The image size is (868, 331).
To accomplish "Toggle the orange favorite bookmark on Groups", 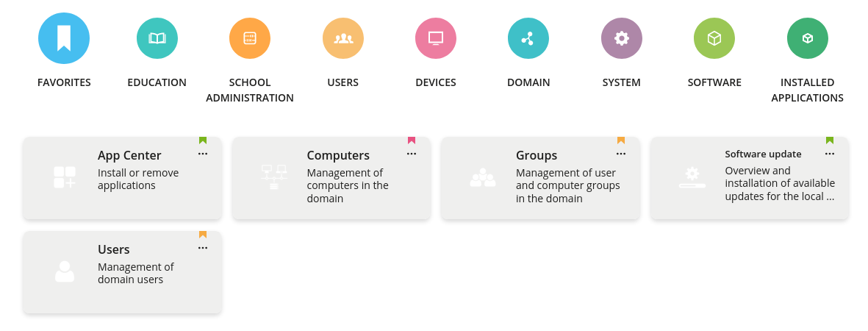I will 621,140.
